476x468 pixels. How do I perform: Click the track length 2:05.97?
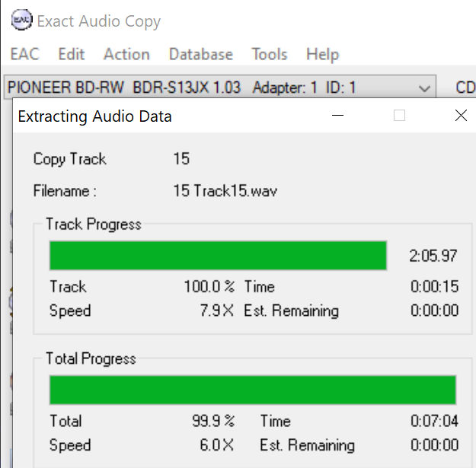coord(433,256)
